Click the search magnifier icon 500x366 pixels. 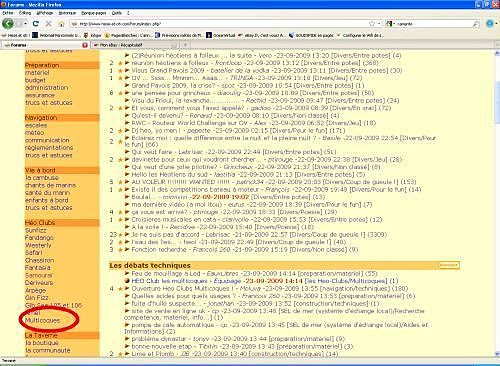coord(476,24)
